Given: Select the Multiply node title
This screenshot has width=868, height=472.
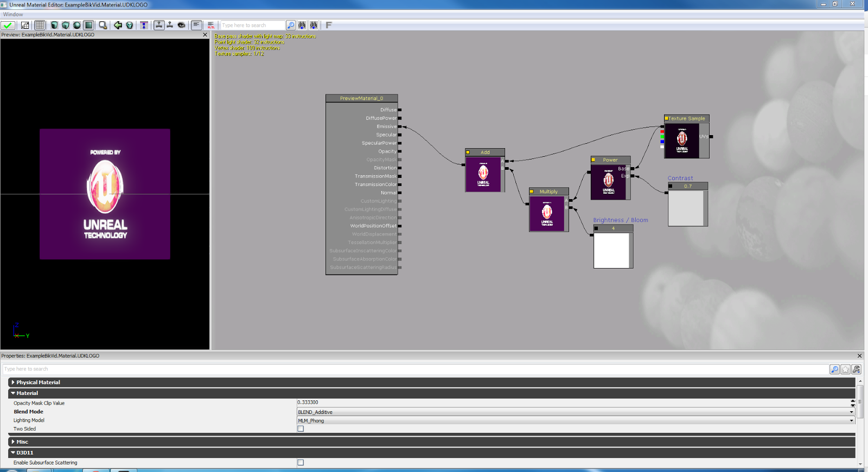Looking at the screenshot, I should 548,192.
